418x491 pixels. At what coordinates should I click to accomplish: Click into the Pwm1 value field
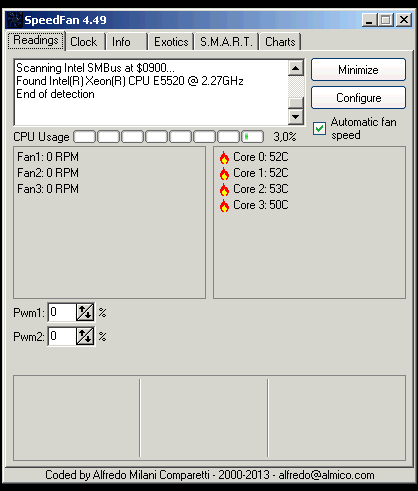coord(62,313)
